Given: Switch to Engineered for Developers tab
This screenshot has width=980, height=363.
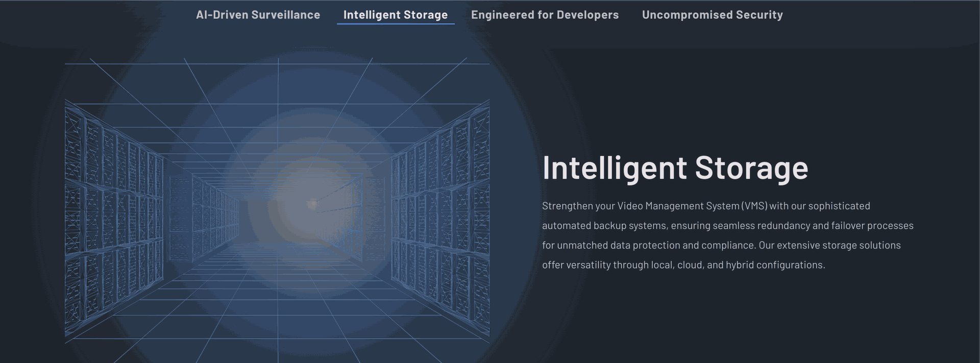Looking at the screenshot, I should [x=545, y=15].
